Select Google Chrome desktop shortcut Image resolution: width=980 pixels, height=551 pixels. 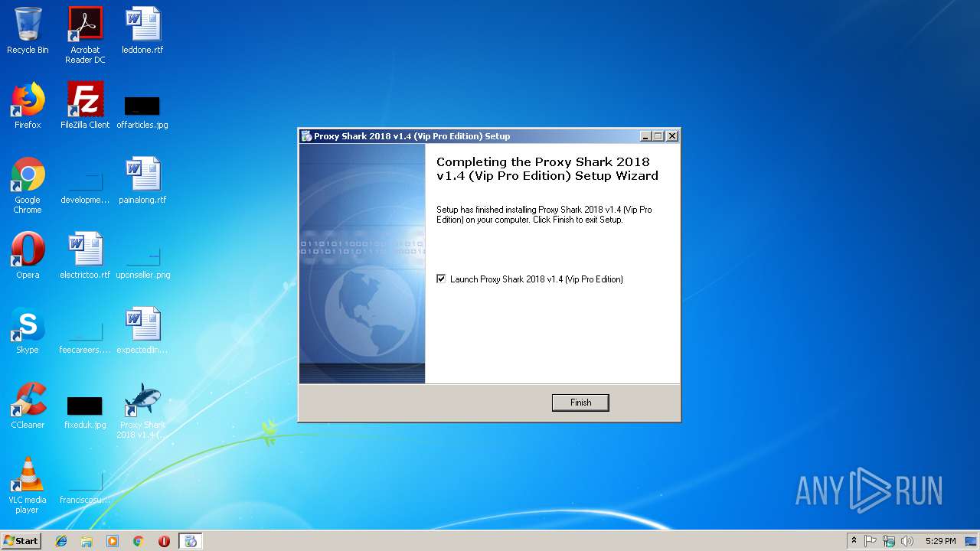[28, 185]
